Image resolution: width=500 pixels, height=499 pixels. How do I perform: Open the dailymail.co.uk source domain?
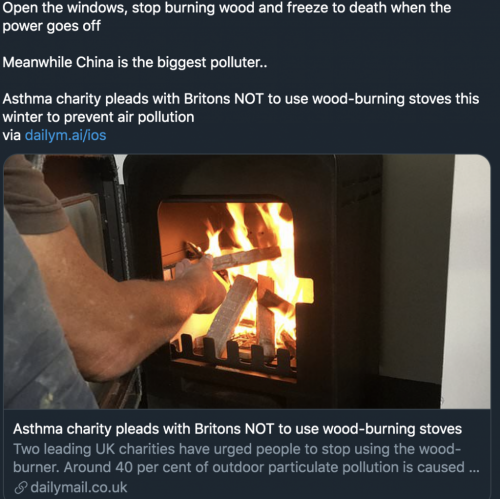[x=79, y=487]
